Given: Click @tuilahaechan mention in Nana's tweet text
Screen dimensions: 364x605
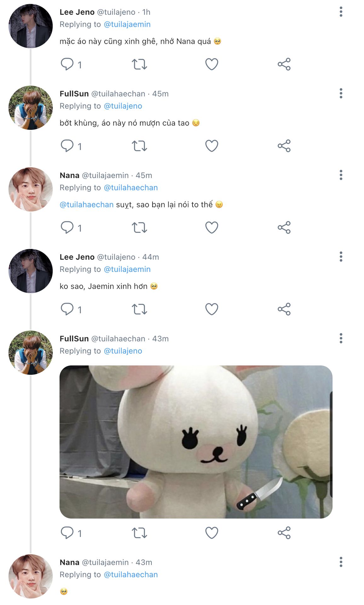Looking at the screenshot, I should [87, 205].
